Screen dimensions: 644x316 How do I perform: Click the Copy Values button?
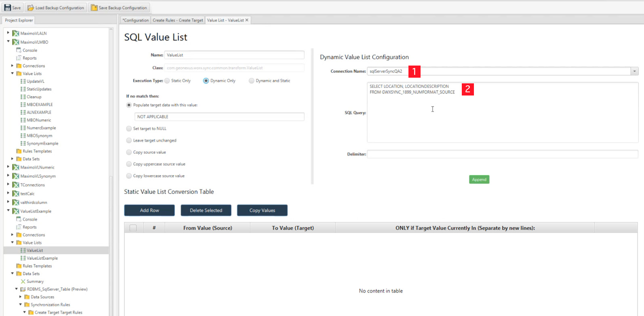tap(262, 210)
